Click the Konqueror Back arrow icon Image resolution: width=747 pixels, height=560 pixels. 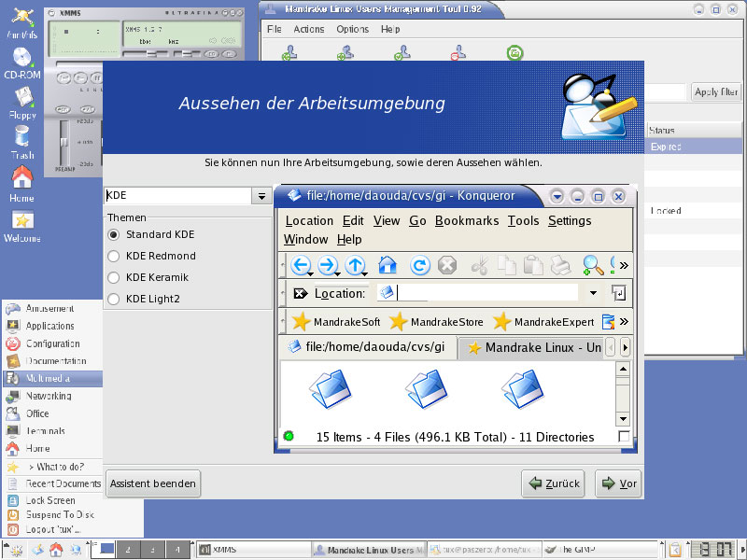pos(301,266)
